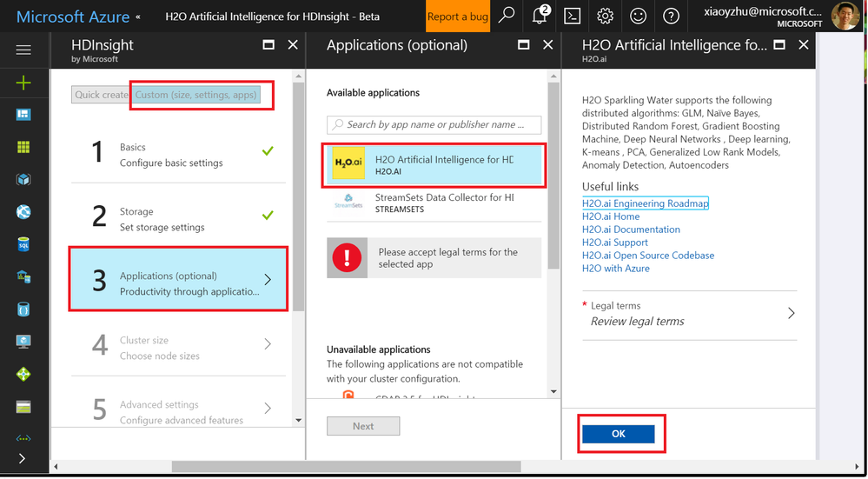The image size is (868, 479).
Task: Open the help question mark icon
Action: (x=671, y=16)
